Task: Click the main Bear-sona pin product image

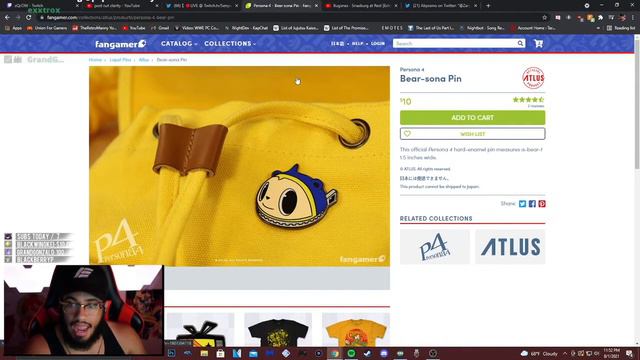Action: pos(239,166)
